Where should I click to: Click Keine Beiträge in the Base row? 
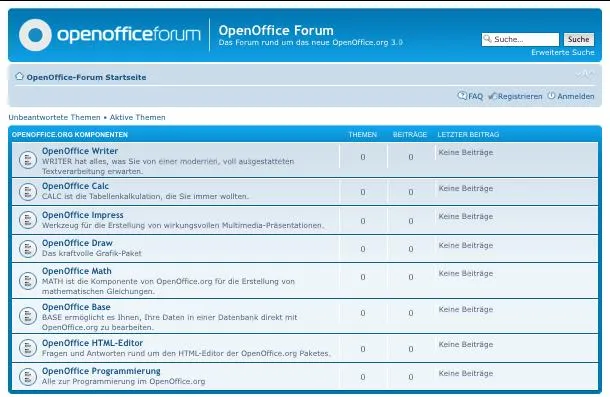[x=466, y=309]
